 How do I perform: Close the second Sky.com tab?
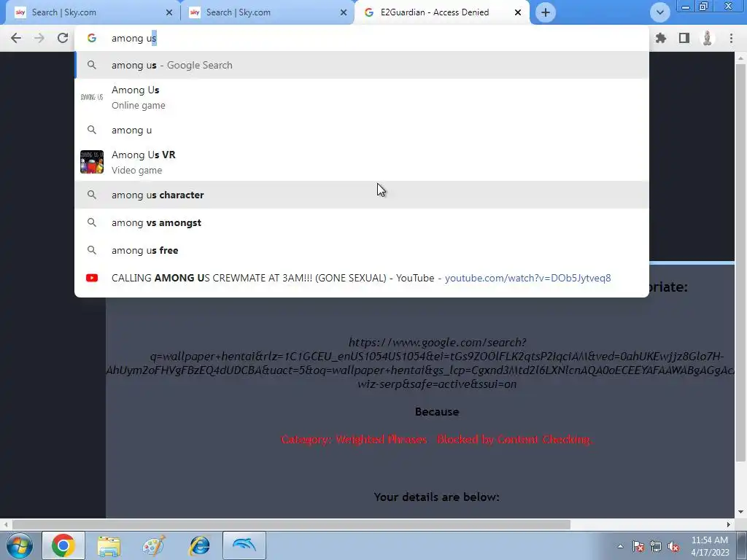[x=344, y=12]
